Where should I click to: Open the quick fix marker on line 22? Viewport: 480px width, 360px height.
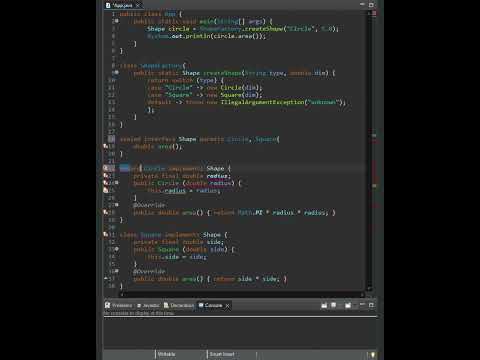click(106, 168)
